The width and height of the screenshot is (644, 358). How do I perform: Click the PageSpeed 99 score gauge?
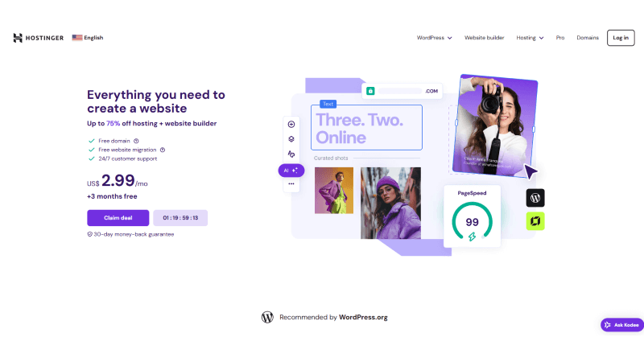(472, 222)
